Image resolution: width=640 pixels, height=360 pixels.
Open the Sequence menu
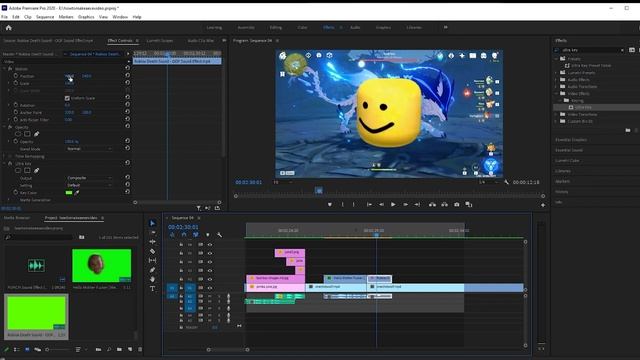coord(45,17)
